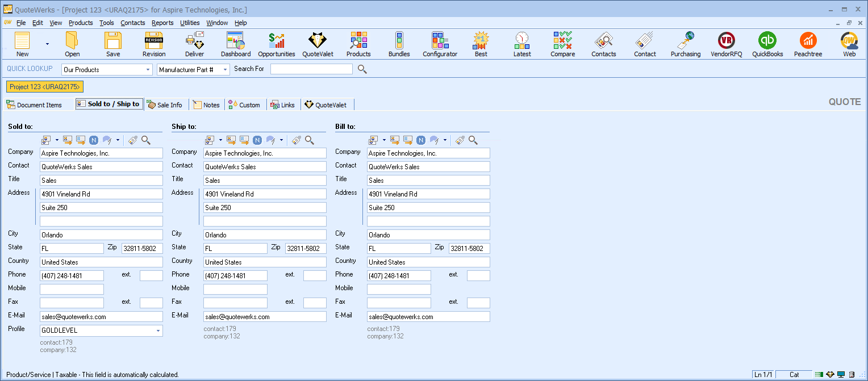Switch to the Notes tab
Image resolution: width=868 pixels, height=381 pixels.
(x=206, y=105)
